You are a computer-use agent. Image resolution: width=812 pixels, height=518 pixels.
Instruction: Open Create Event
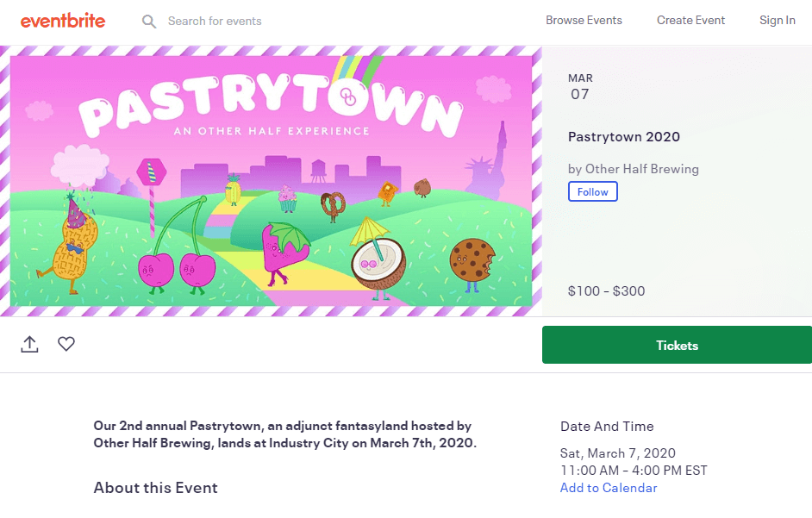[690, 20]
